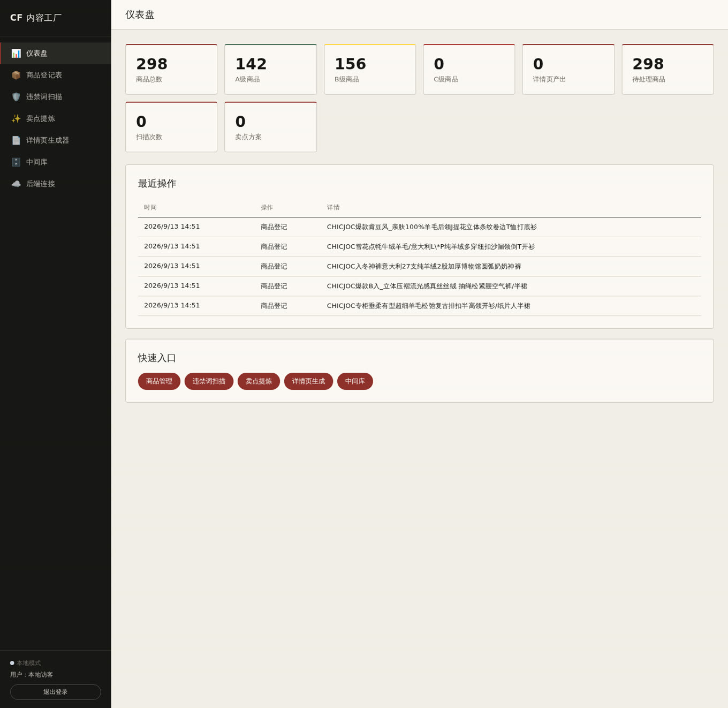
Task: Open the 仪表盘 sidebar menu item
Action: coord(56,54)
